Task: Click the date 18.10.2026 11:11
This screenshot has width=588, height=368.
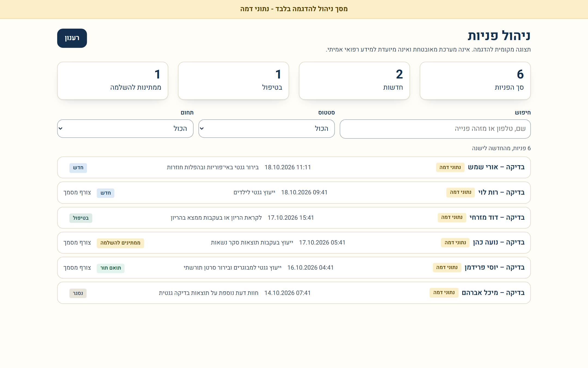Action: tap(287, 167)
